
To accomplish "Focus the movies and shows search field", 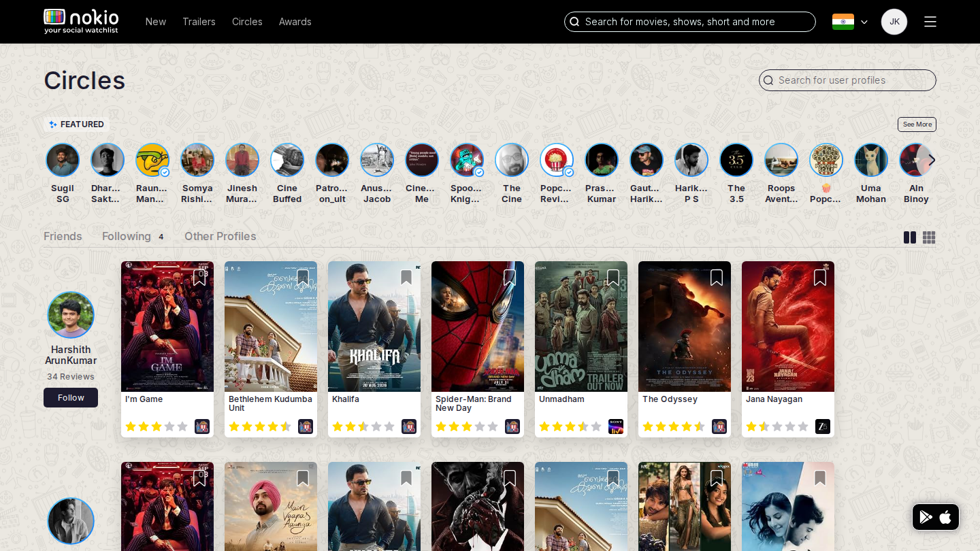I will click(690, 22).
